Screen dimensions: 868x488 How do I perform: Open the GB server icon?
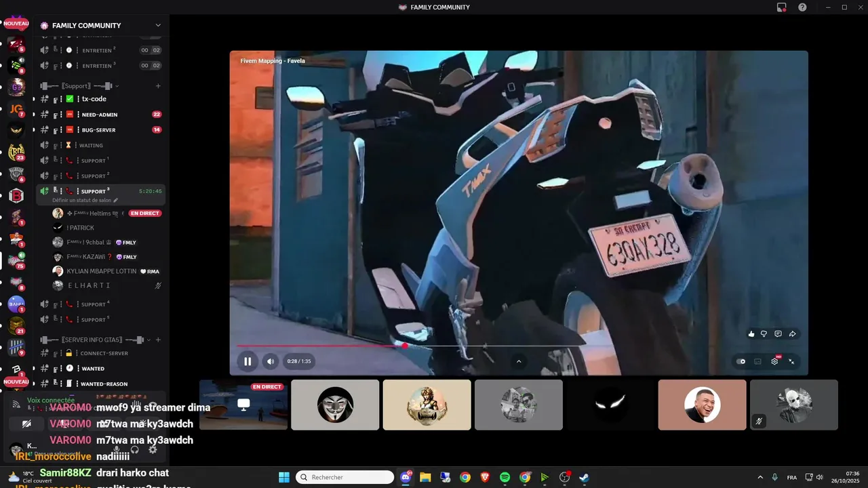coord(16,87)
